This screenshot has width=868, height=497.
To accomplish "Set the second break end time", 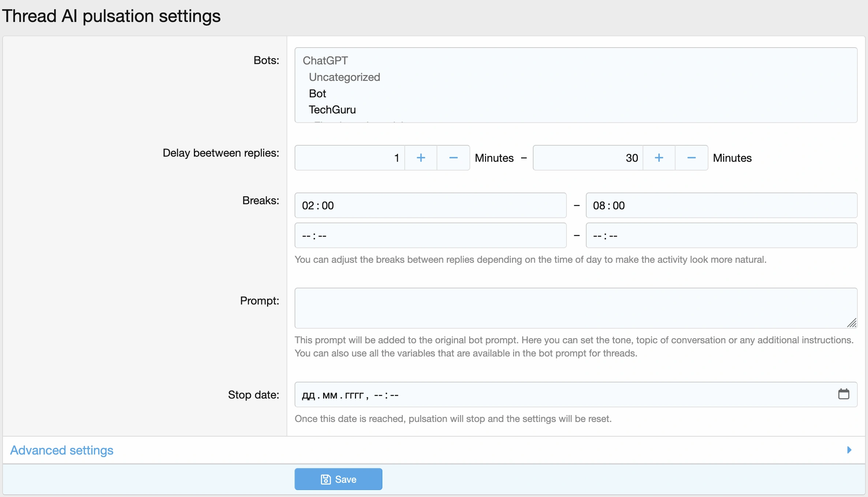I will 722,235.
